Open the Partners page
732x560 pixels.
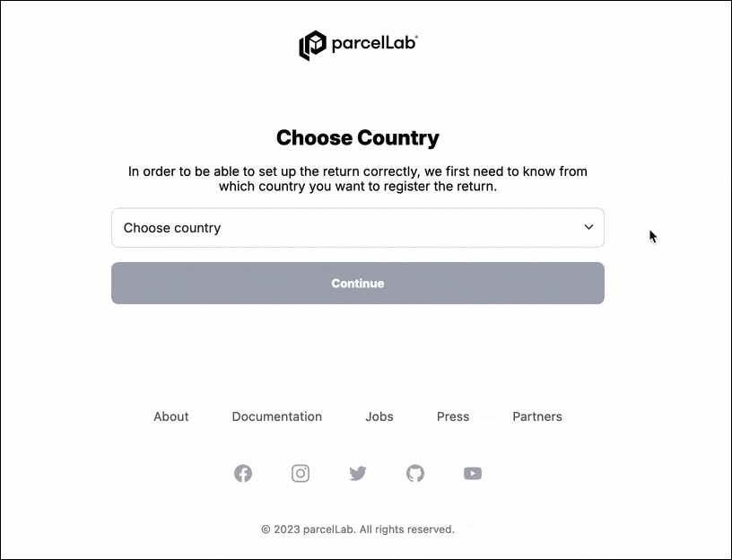(x=536, y=416)
